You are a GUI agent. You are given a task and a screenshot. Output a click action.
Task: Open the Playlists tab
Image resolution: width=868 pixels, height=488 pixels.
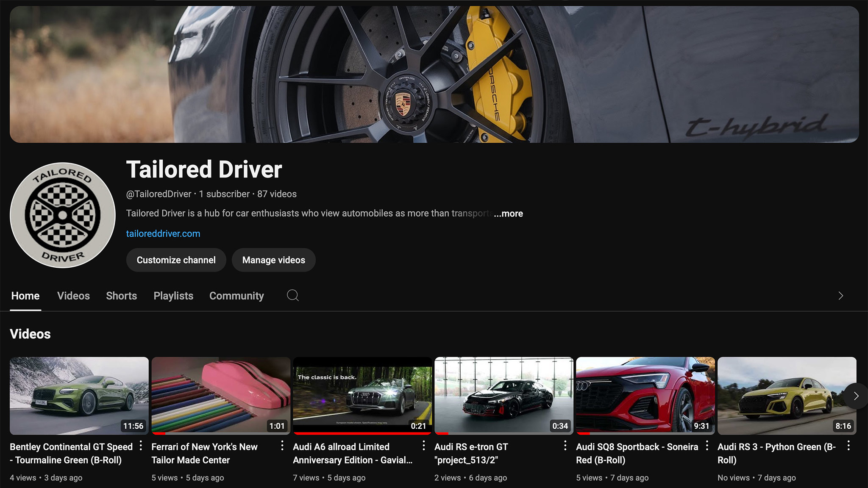(173, 296)
